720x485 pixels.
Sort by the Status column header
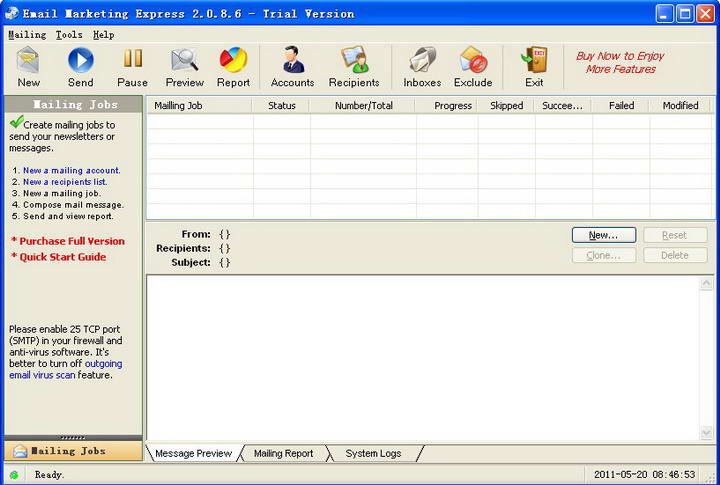(282, 106)
